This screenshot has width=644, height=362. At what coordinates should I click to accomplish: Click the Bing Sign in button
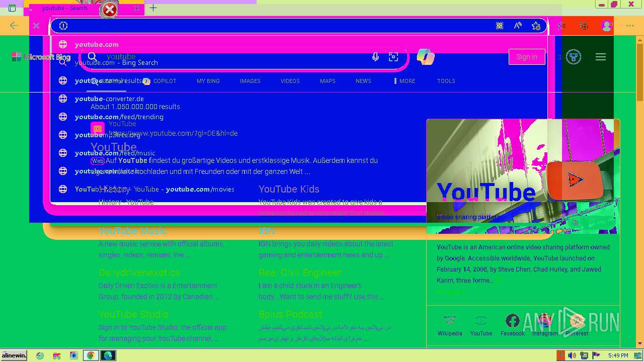(527, 57)
